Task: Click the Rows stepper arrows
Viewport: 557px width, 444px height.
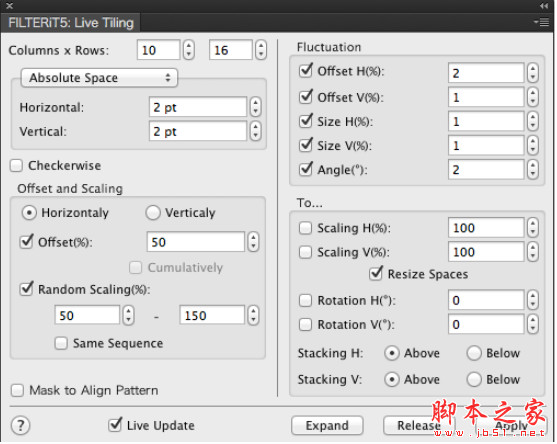Action: coord(261,50)
